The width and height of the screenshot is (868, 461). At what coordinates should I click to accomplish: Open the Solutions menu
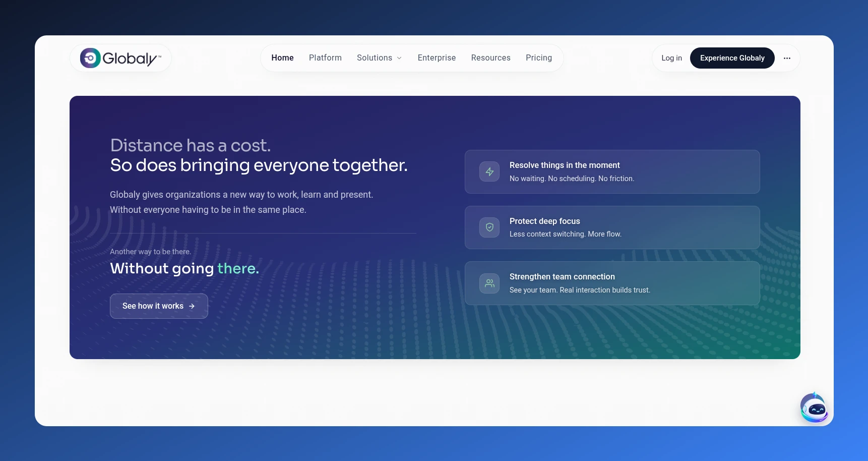point(379,58)
